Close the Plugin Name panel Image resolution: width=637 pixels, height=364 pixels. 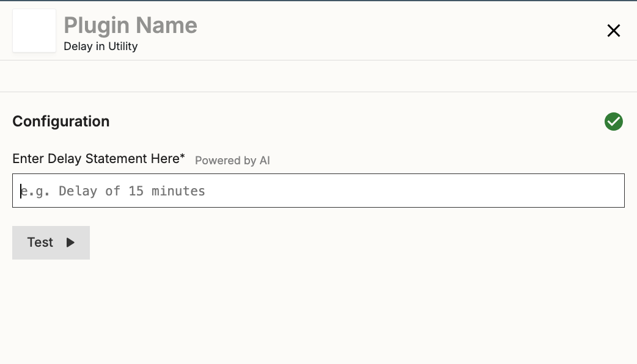[x=613, y=31]
